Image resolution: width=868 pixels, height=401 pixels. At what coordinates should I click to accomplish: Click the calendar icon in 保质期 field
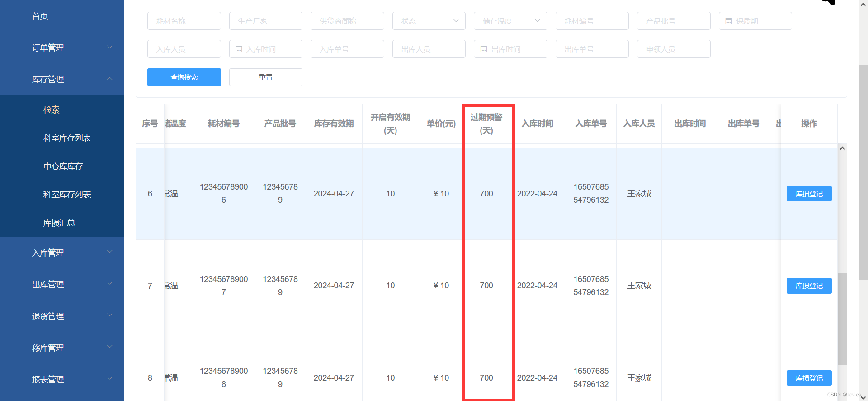729,21
